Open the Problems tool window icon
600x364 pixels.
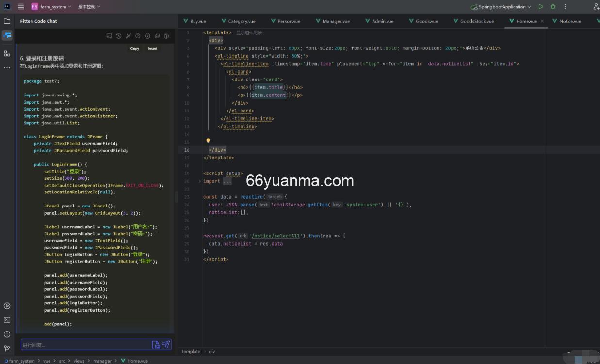coord(7,334)
